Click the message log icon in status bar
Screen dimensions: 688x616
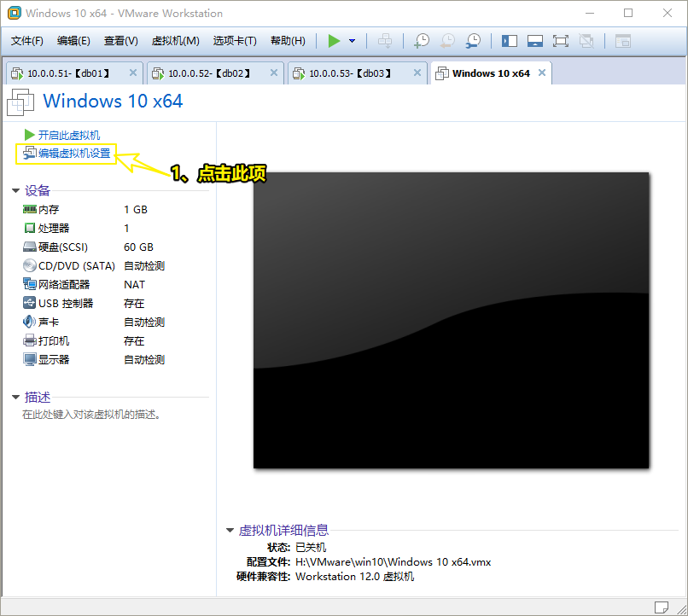pyautogui.click(x=662, y=607)
